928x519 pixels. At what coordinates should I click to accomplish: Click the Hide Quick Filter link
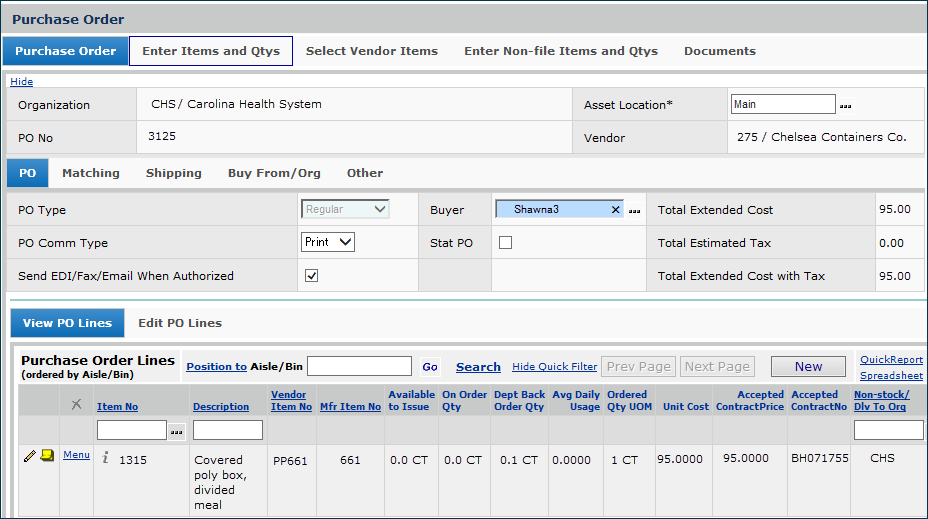point(554,367)
